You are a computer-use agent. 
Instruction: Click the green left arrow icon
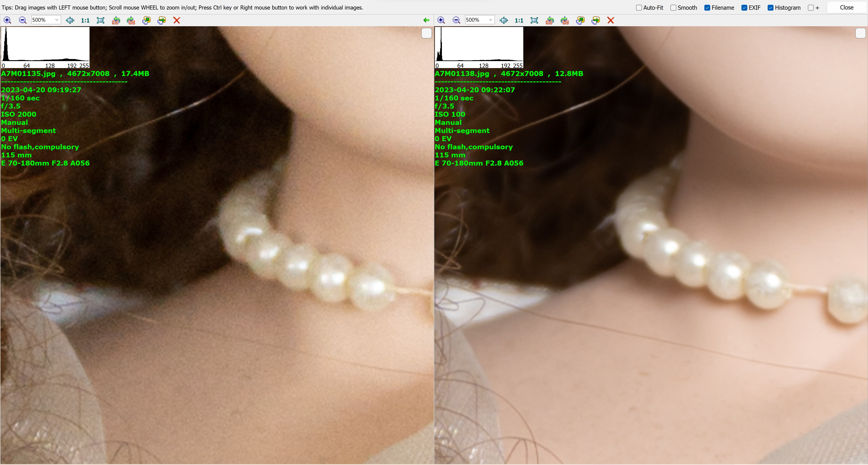point(426,20)
